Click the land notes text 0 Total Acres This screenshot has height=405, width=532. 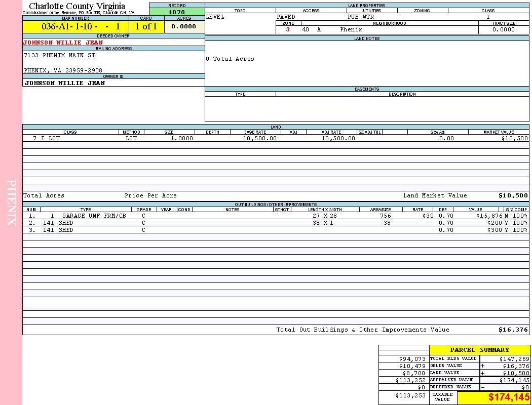(x=230, y=59)
